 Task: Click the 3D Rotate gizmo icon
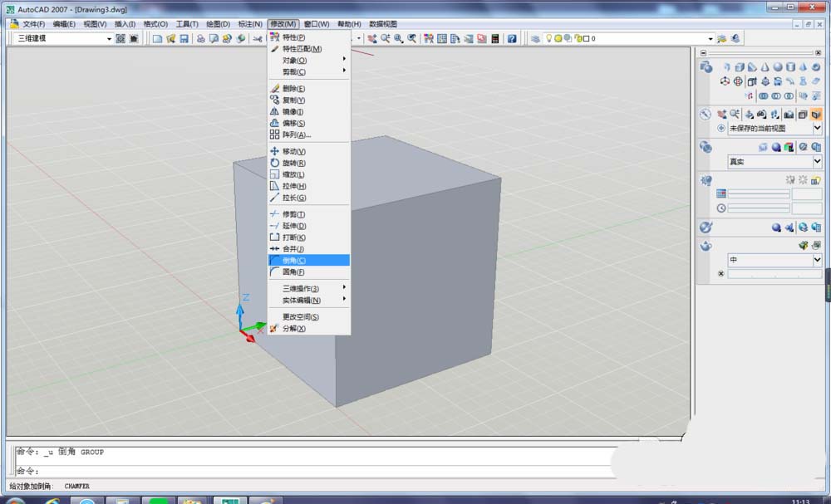click(x=738, y=81)
